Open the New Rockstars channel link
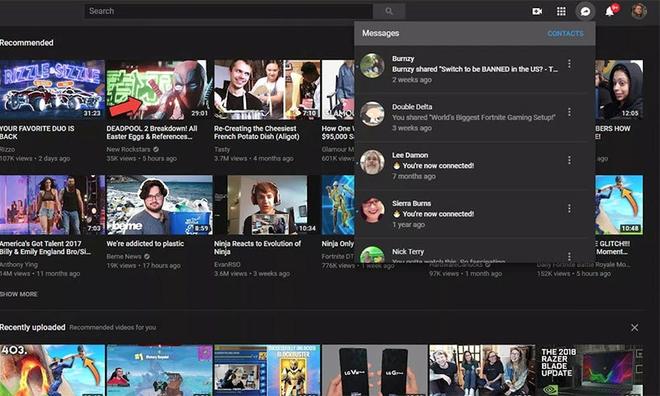The image size is (660, 396). 128,149
